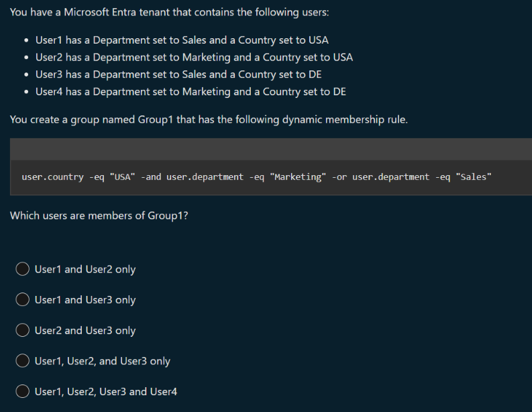The image size is (532, 412).
Task: Click the 'User1, User2, User3 and User4' answer label text
Action: point(106,392)
